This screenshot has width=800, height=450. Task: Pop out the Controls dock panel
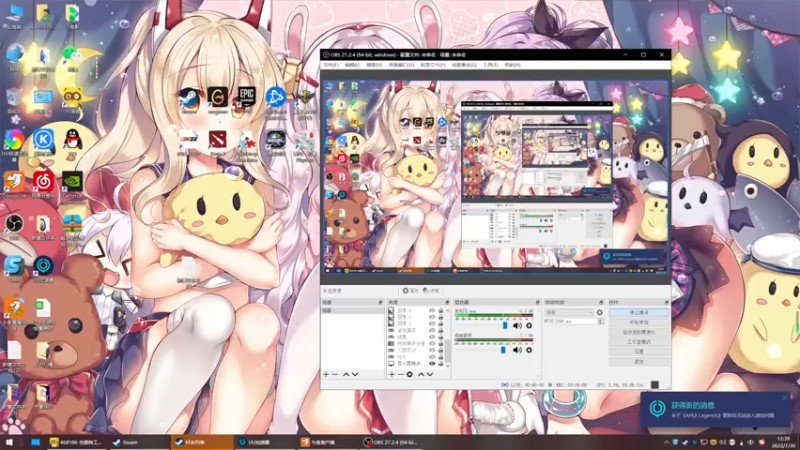pyautogui.click(x=667, y=302)
